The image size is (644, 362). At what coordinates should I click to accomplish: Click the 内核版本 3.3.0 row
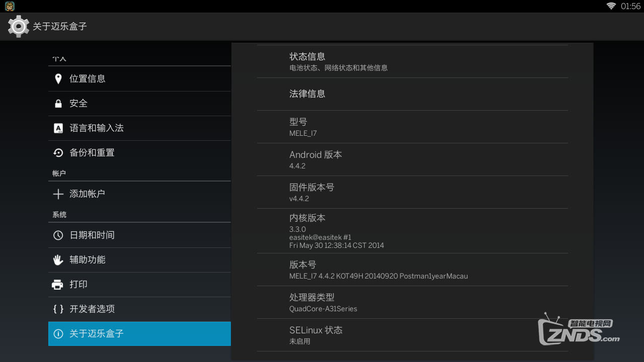413,231
